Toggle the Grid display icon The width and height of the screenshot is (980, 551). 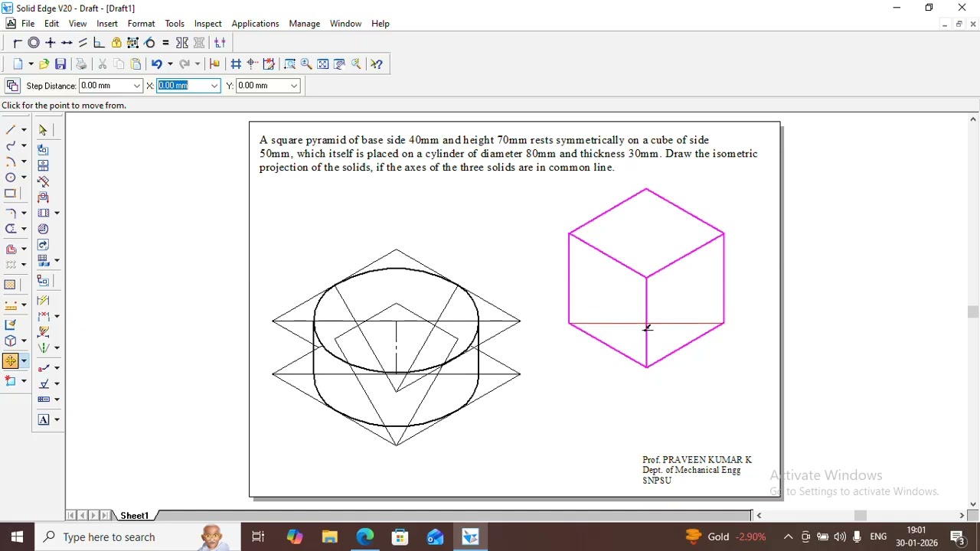[236, 64]
